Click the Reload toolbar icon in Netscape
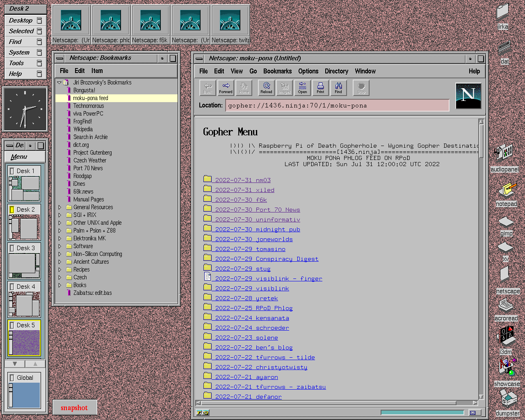525x420 pixels. pyautogui.click(x=266, y=87)
